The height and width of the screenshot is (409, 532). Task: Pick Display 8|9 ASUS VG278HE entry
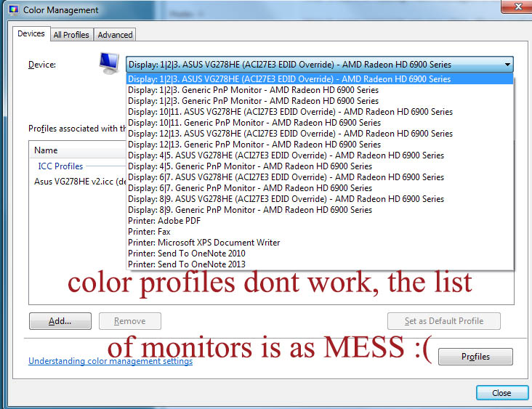319,199
